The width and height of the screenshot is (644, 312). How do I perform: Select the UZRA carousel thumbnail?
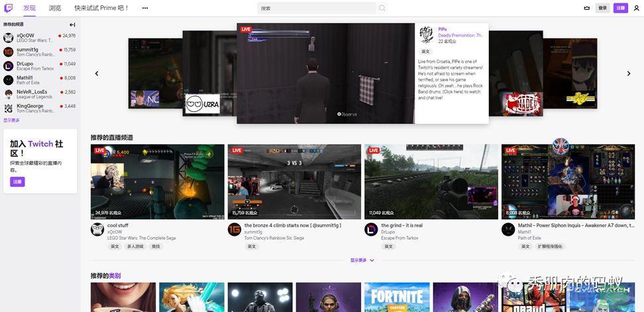209,74
